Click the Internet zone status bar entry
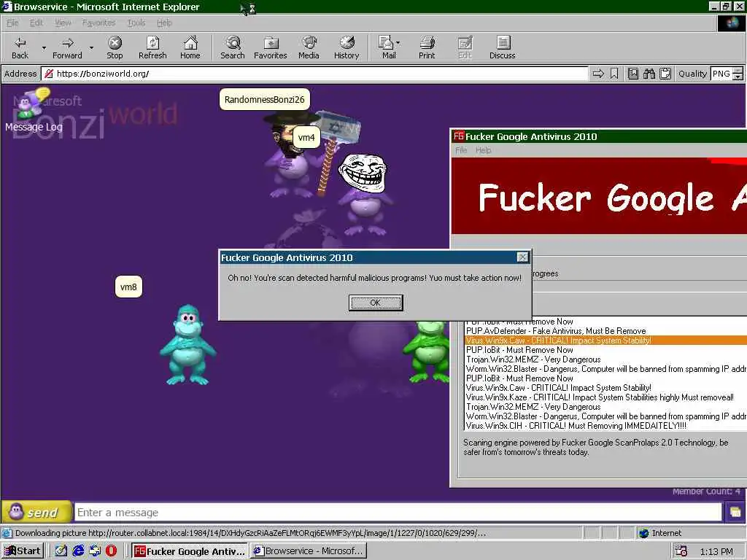 click(x=660, y=533)
